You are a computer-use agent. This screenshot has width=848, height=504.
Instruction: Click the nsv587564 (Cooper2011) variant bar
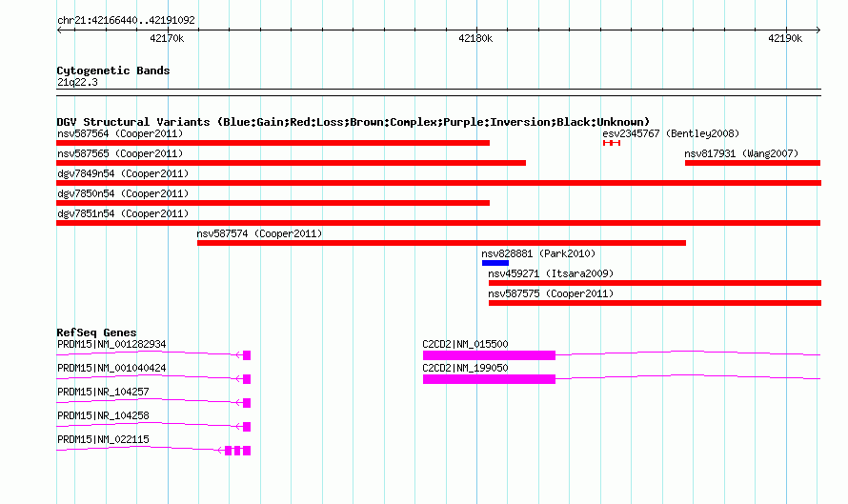coord(273,143)
